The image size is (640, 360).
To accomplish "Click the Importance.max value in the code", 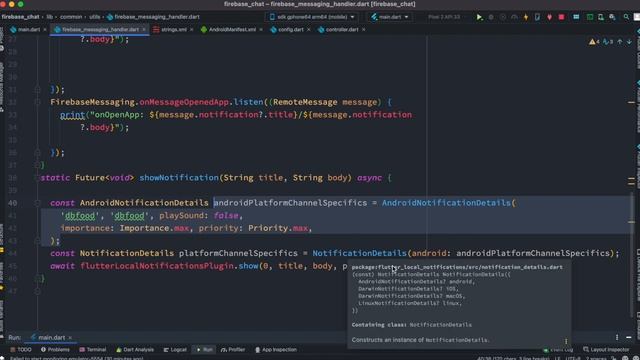I will 154,228.
